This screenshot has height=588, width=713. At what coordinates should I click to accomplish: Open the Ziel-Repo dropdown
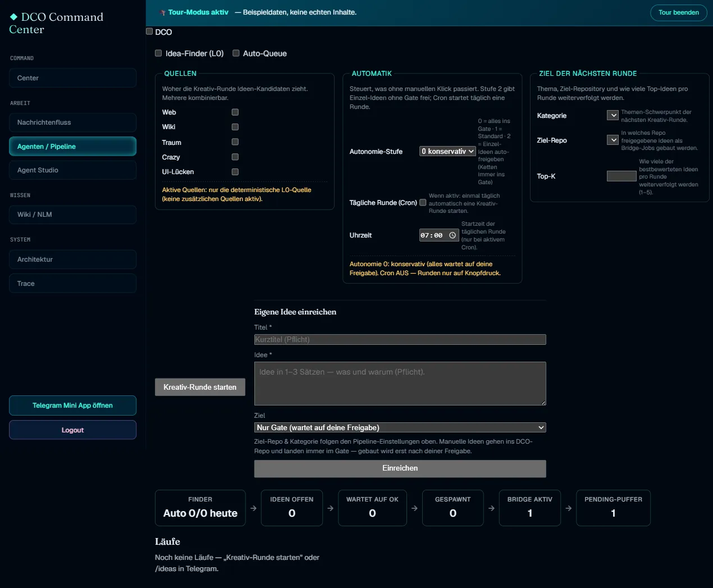click(x=613, y=140)
